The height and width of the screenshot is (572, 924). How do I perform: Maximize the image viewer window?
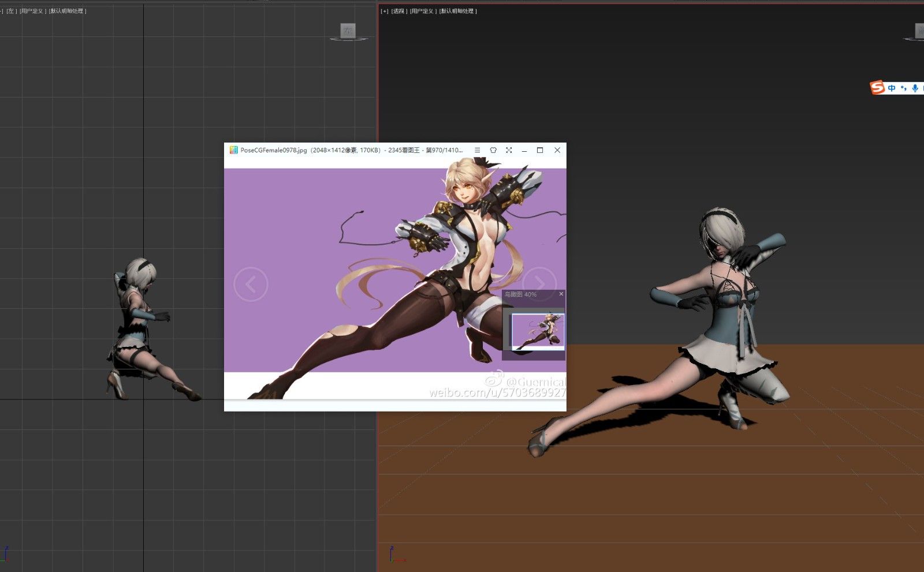(x=540, y=150)
